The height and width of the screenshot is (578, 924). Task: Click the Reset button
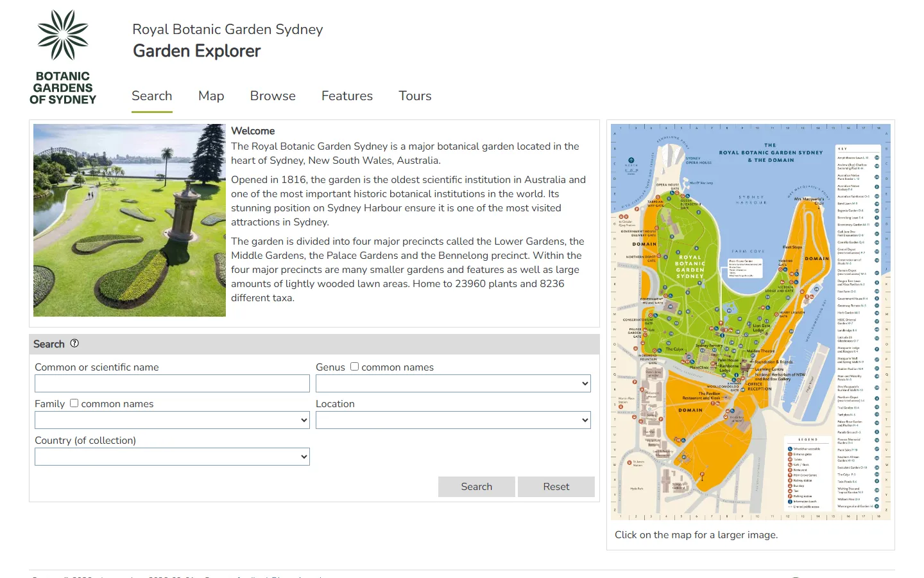click(x=556, y=487)
